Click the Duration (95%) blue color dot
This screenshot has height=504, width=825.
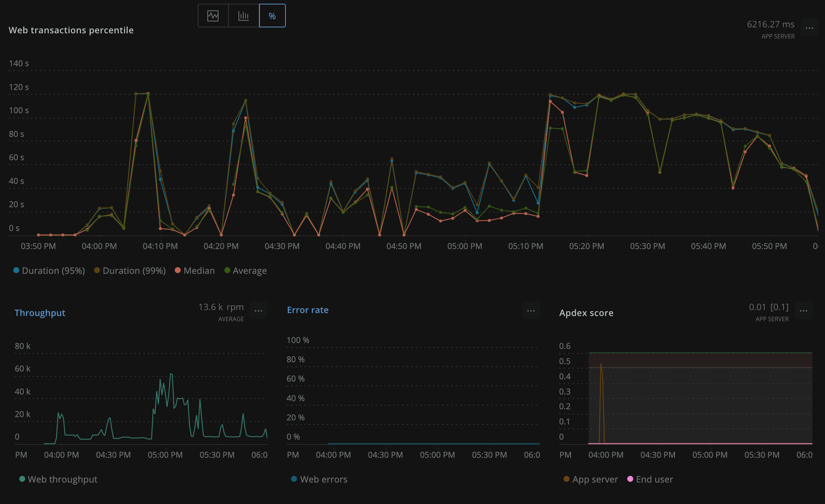pos(16,270)
